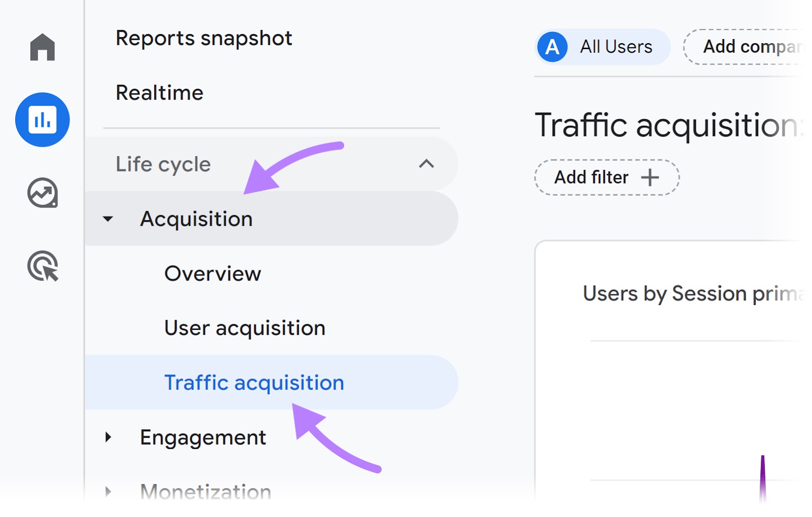
Task: Collapse the Acquisition tree arrow
Action: click(108, 219)
